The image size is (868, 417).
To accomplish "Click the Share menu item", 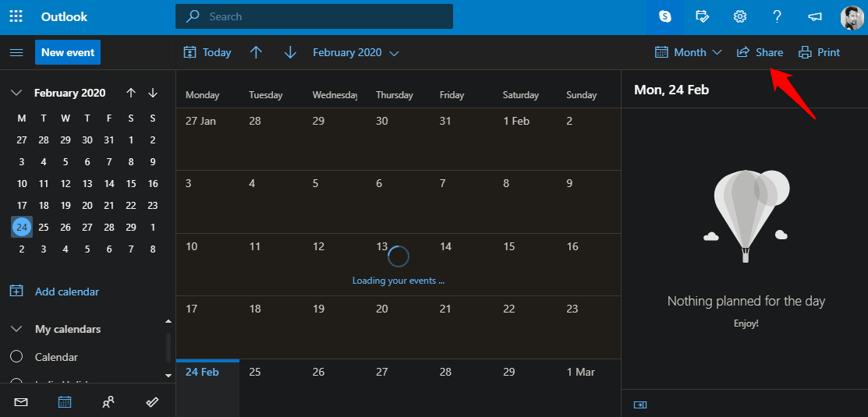I will [x=760, y=52].
